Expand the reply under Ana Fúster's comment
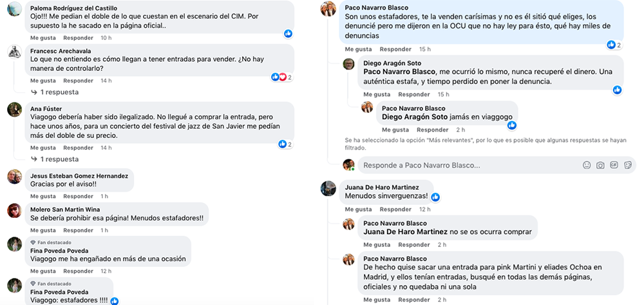This screenshot has width=644, height=305. [60, 159]
